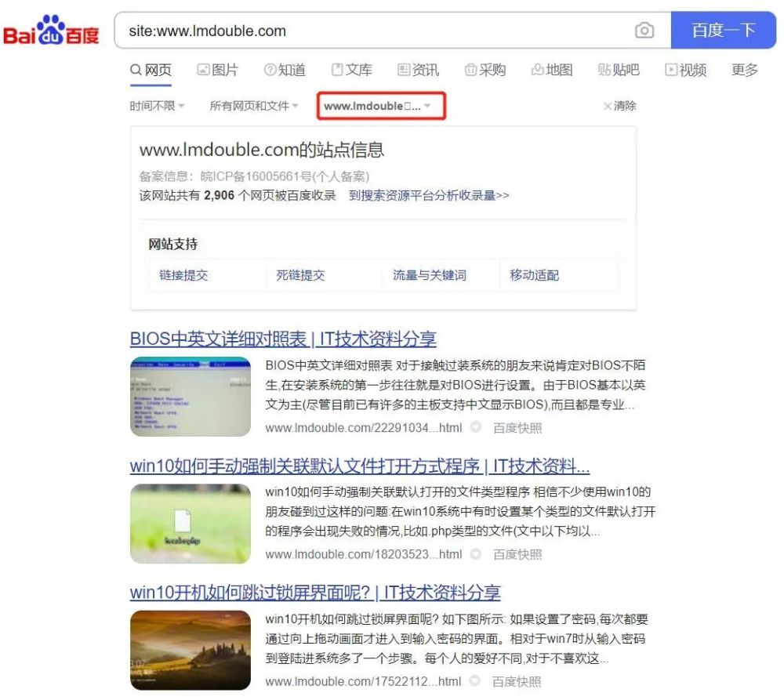Click the 网站支持 heading

pos(173,244)
